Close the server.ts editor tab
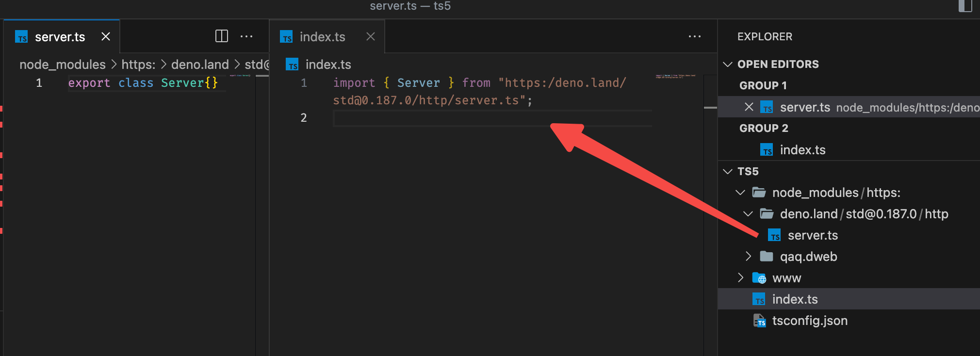The height and width of the screenshot is (356, 980). (x=106, y=36)
